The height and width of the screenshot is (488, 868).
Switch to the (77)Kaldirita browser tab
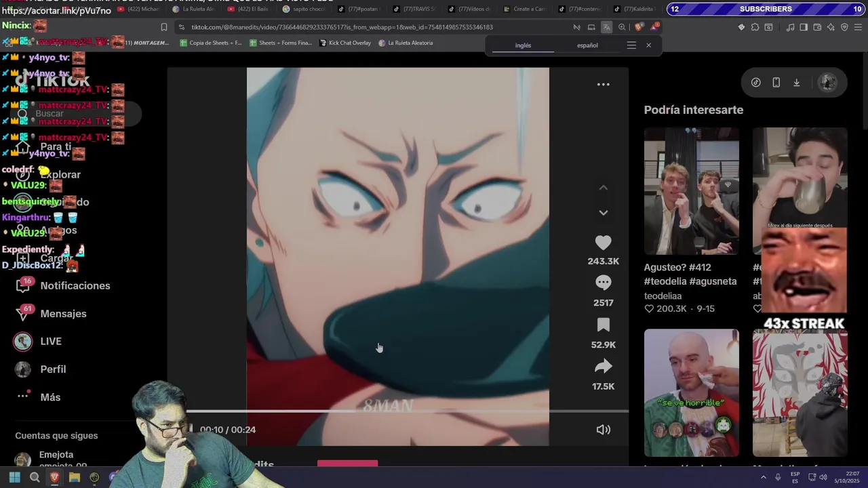click(x=635, y=9)
